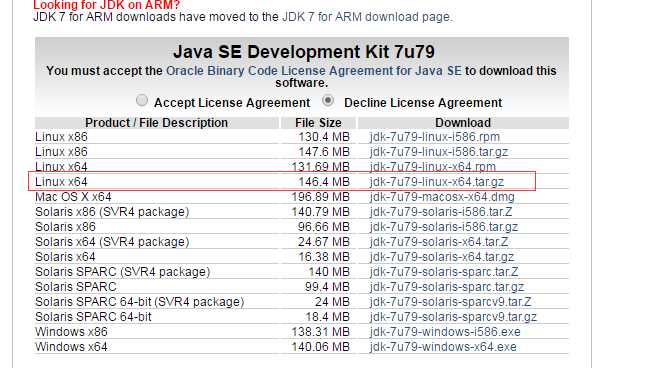The width and height of the screenshot is (646, 368).
Task: Select Decline License Agreement radio button
Action: (328, 101)
